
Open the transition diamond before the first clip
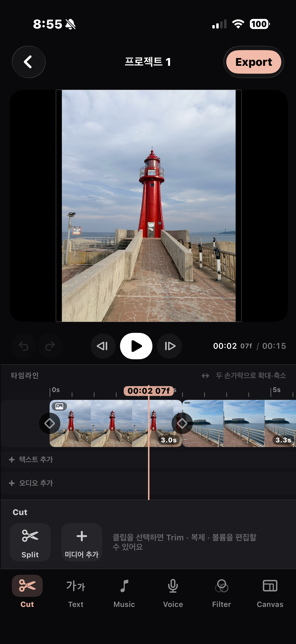(50, 423)
